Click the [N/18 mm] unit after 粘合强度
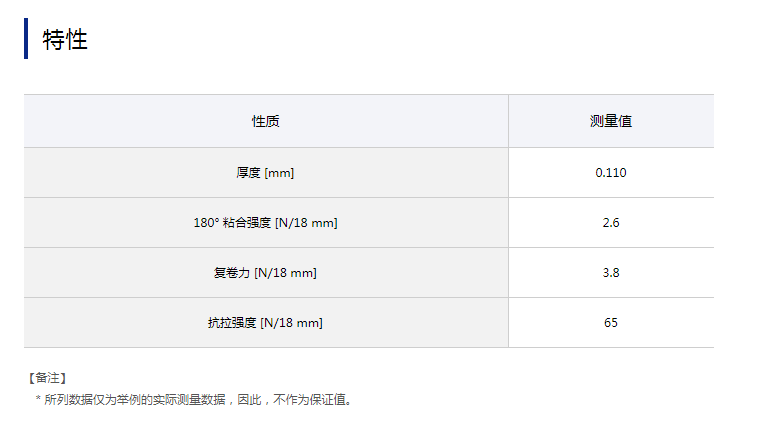761x429 pixels. pyautogui.click(x=306, y=222)
